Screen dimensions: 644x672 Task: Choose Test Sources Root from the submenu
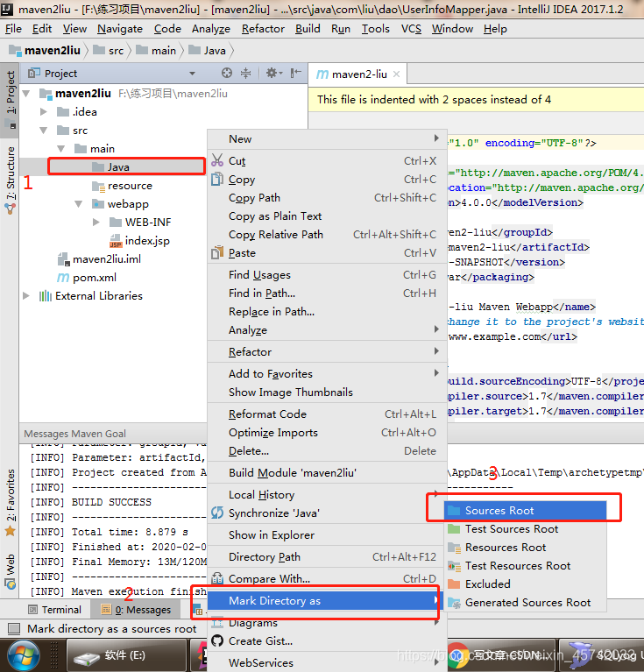[525, 529]
